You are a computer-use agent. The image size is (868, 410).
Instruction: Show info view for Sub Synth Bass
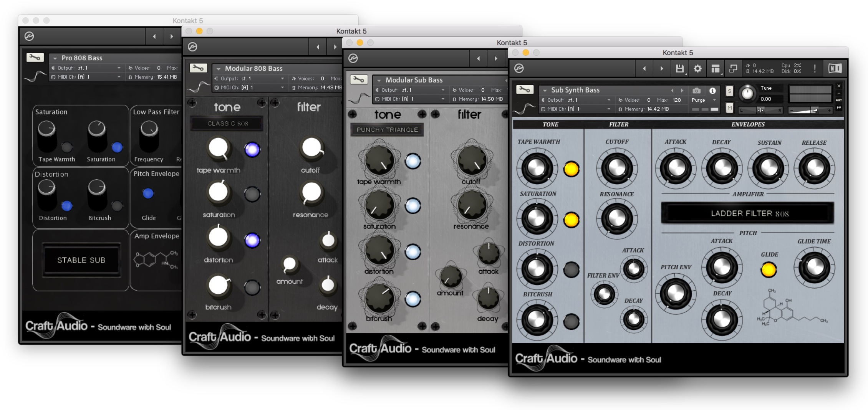click(x=712, y=91)
